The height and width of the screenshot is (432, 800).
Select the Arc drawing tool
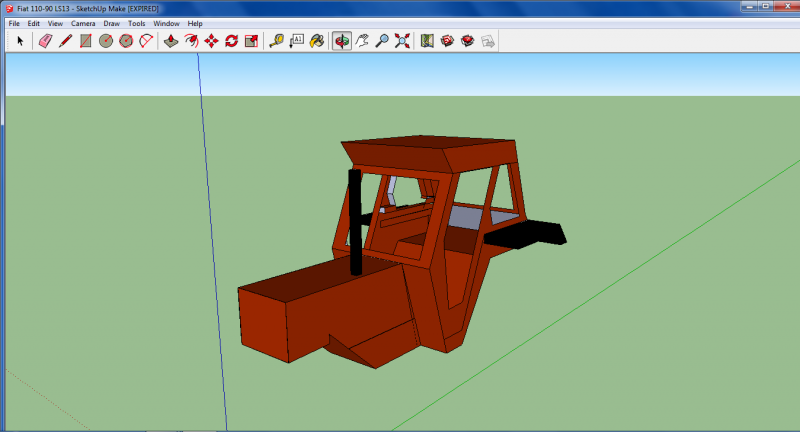(146, 41)
